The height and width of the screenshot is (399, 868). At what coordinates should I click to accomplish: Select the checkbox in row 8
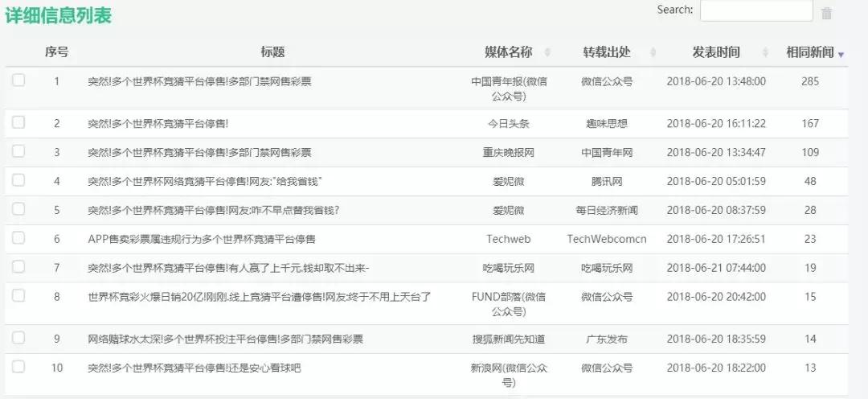(x=18, y=295)
